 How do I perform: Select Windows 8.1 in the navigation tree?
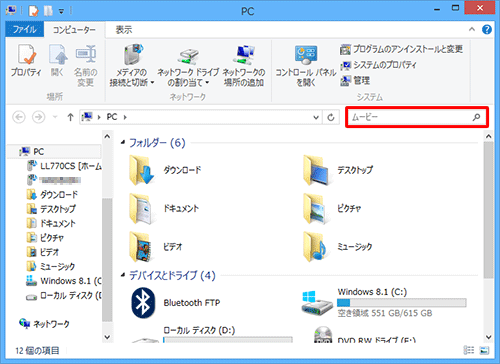click(64, 281)
